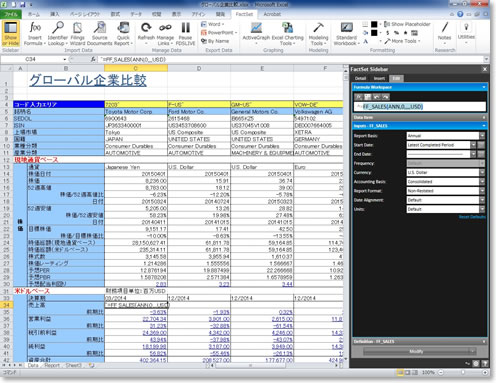Expand the formula bar
Image resolution: width=498 pixels, height=383 pixels.
pyautogui.click(x=486, y=59)
